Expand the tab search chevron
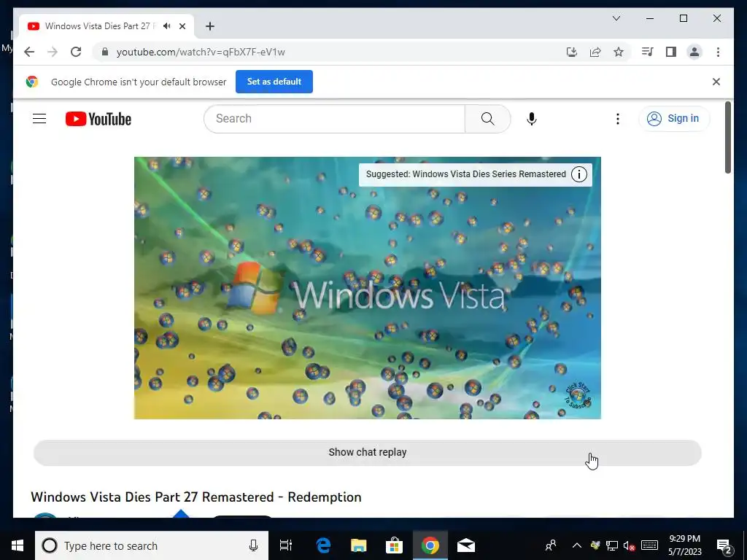The image size is (747, 560). click(x=616, y=18)
